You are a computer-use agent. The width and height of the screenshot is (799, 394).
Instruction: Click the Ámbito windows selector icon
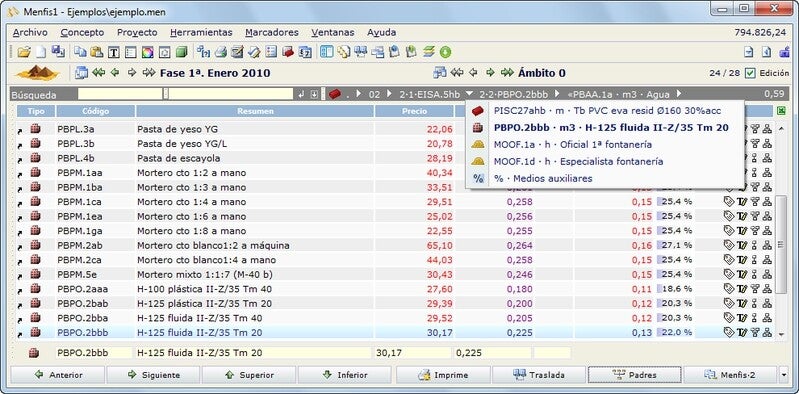coord(440,73)
